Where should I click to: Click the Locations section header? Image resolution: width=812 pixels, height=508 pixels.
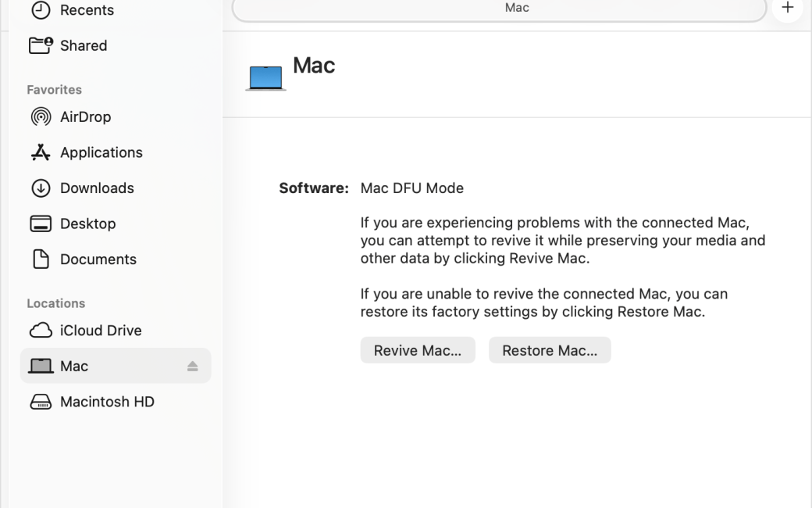(56, 303)
